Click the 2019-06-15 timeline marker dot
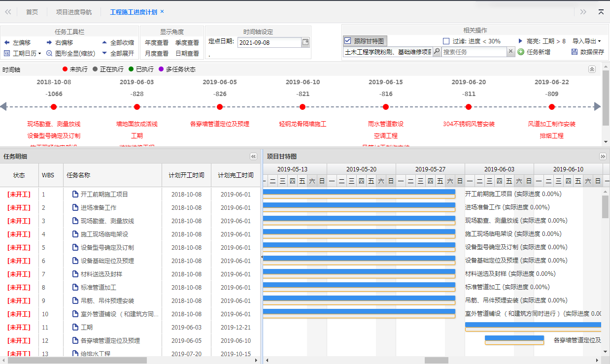This screenshot has width=610, height=364. point(386,107)
